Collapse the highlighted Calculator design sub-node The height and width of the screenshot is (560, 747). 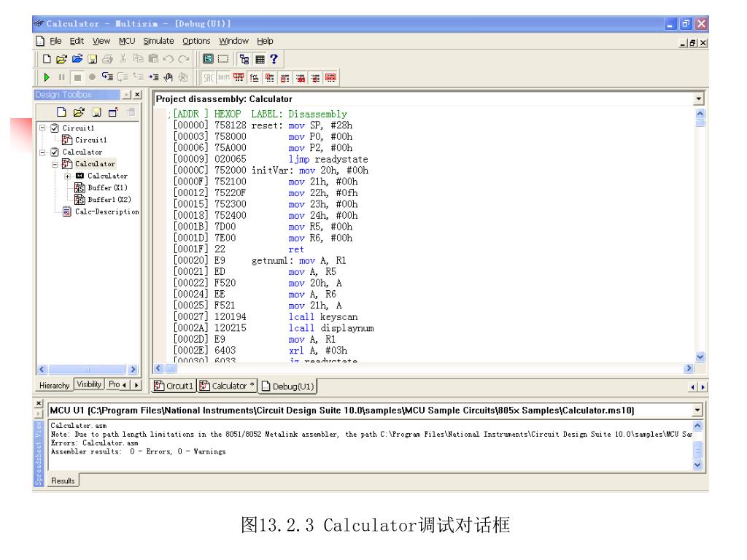55,164
